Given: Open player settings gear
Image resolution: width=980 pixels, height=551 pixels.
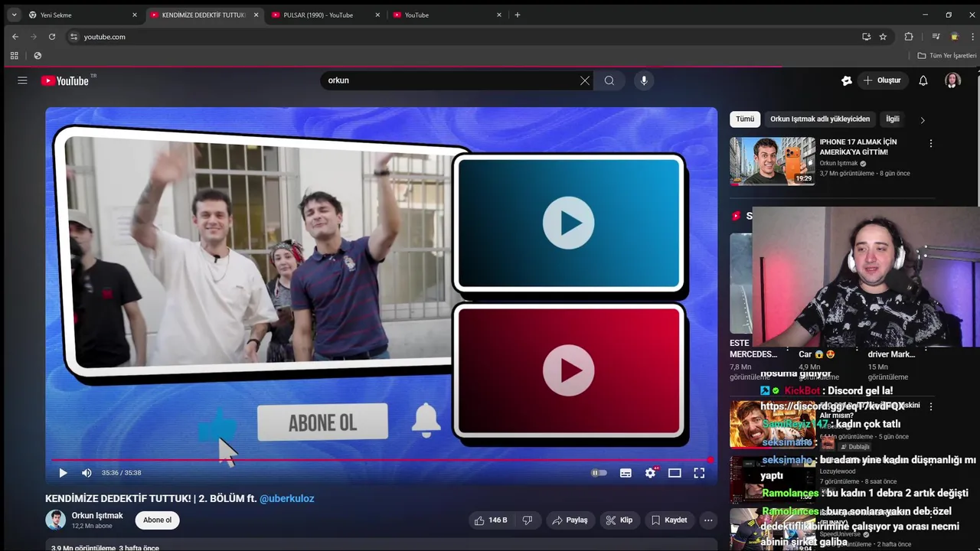Looking at the screenshot, I should point(650,473).
